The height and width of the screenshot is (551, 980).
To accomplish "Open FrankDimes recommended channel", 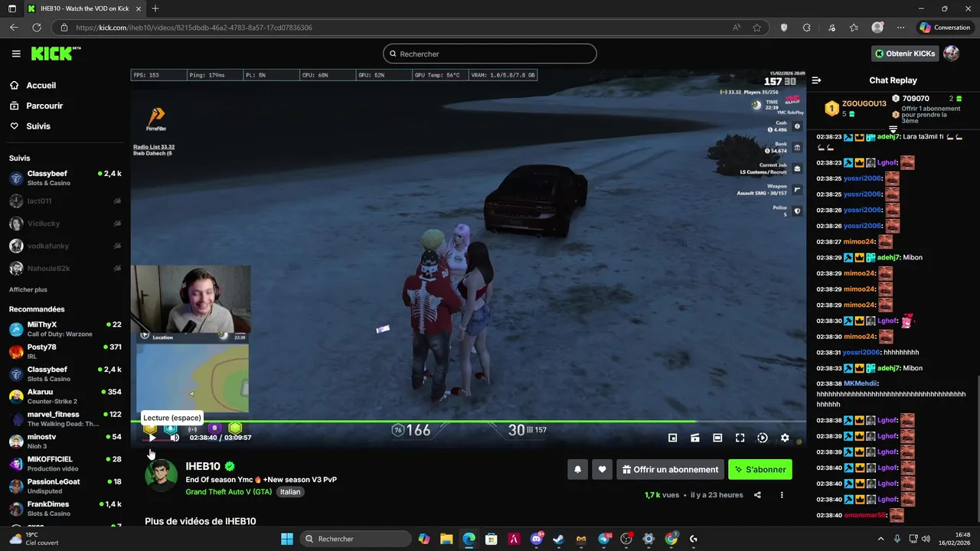I will pos(65,509).
